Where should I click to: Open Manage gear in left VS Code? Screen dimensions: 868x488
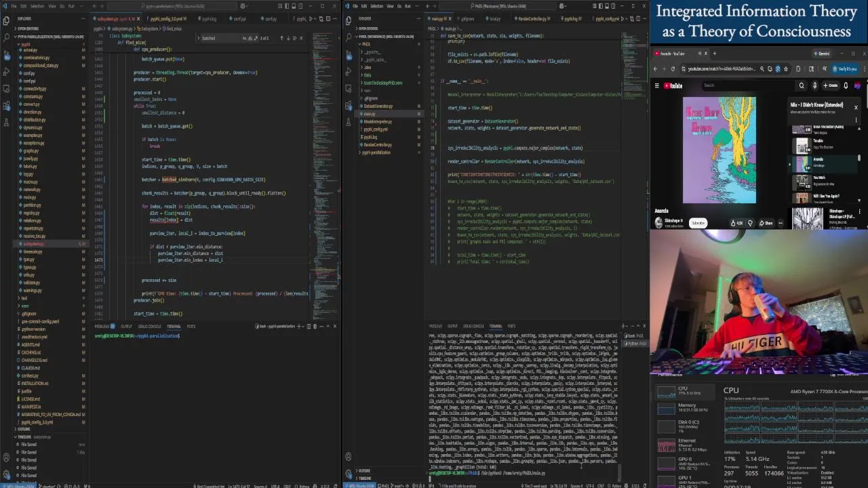tap(6, 474)
